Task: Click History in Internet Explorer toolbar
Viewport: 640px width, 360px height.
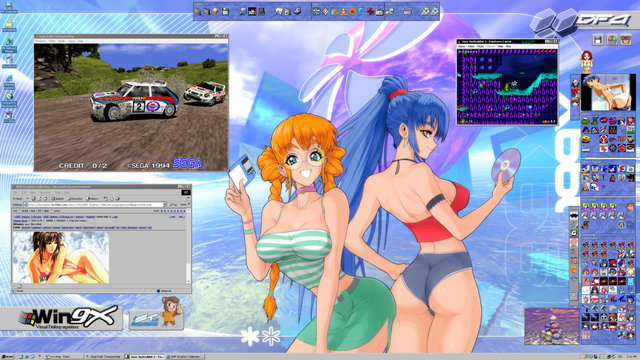Action: click(x=93, y=199)
